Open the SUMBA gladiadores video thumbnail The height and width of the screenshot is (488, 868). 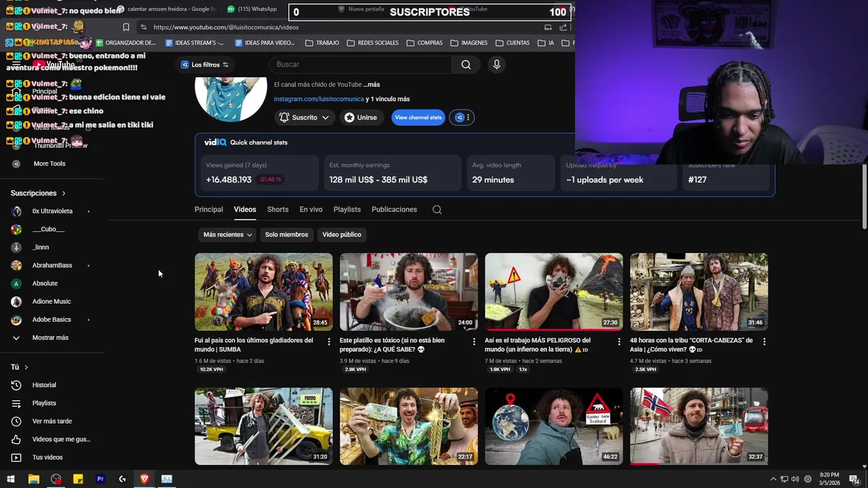(x=264, y=291)
